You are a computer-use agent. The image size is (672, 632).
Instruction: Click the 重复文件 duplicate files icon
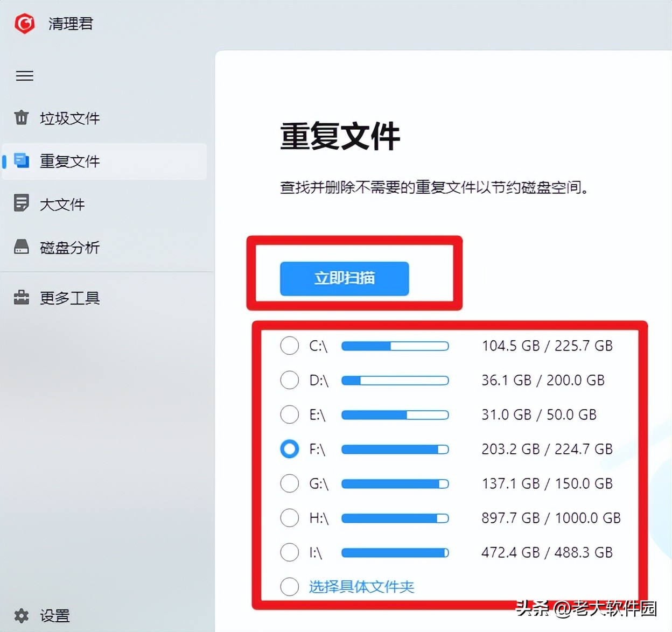point(21,160)
